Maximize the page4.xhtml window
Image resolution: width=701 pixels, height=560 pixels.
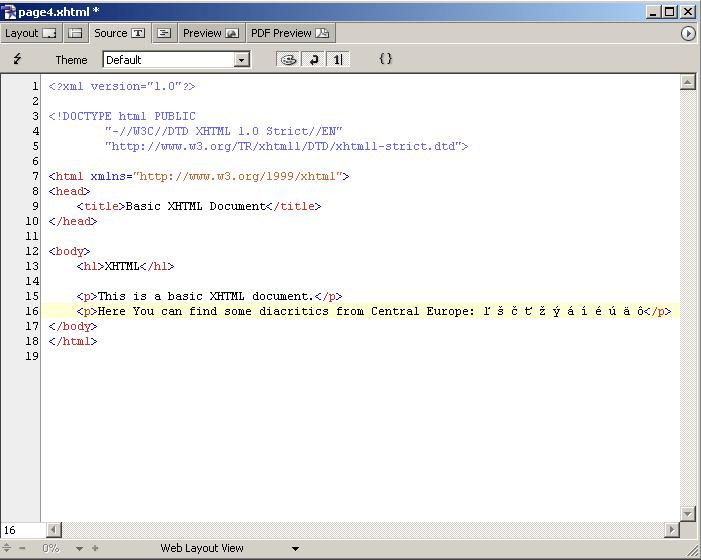point(670,12)
